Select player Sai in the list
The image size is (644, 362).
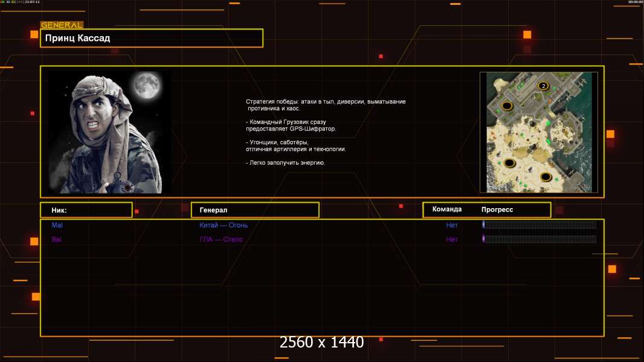pyautogui.click(x=56, y=240)
